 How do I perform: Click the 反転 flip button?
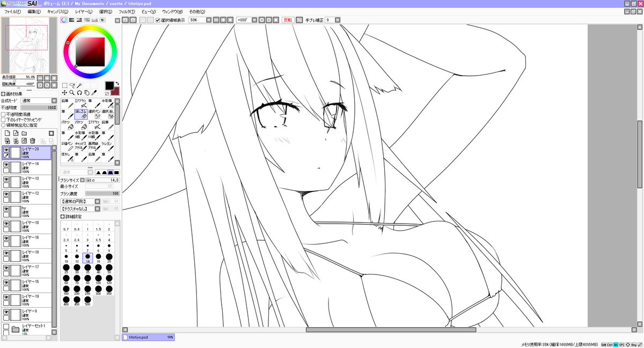288,20
